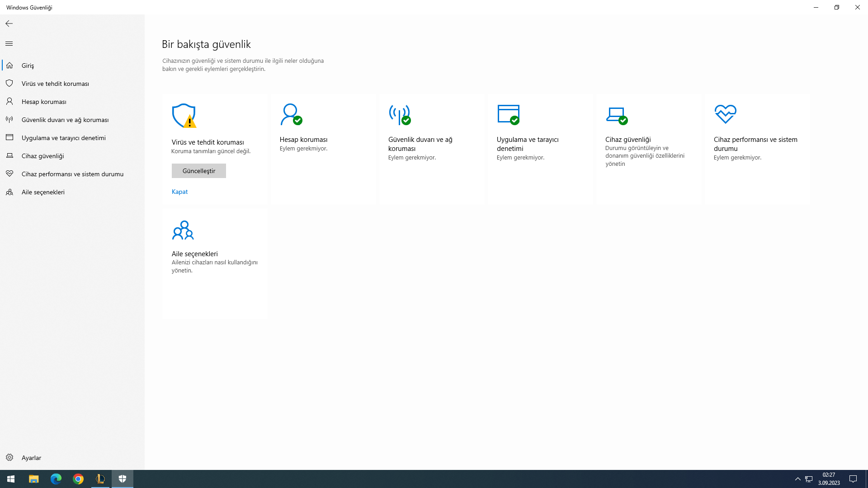Click the virus protection shield warning icon
Image resolution: width=868 pixels, height=488 pixels.
pyautogui.click(x=184, y=116)
